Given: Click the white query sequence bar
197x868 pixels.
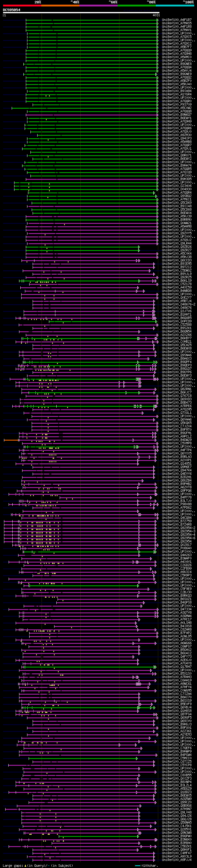Looking at the screenshot, I should click(x=81, y=13).
